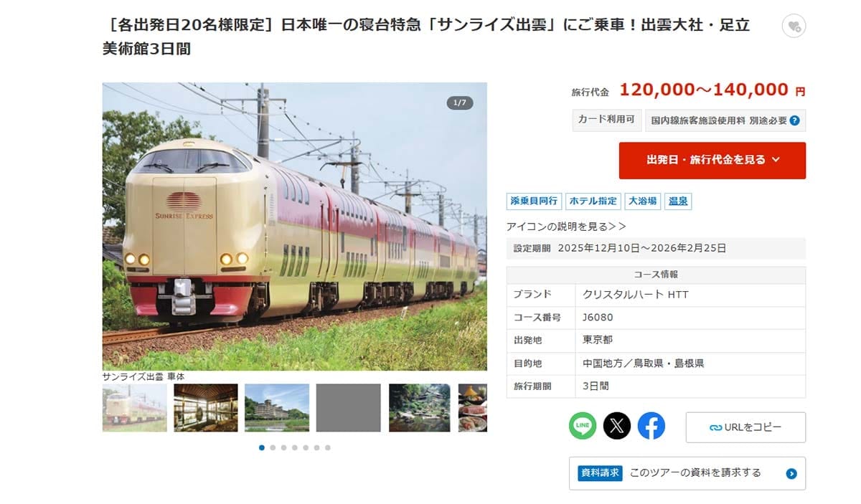Share tour on Facebook

tap(651, 426)
